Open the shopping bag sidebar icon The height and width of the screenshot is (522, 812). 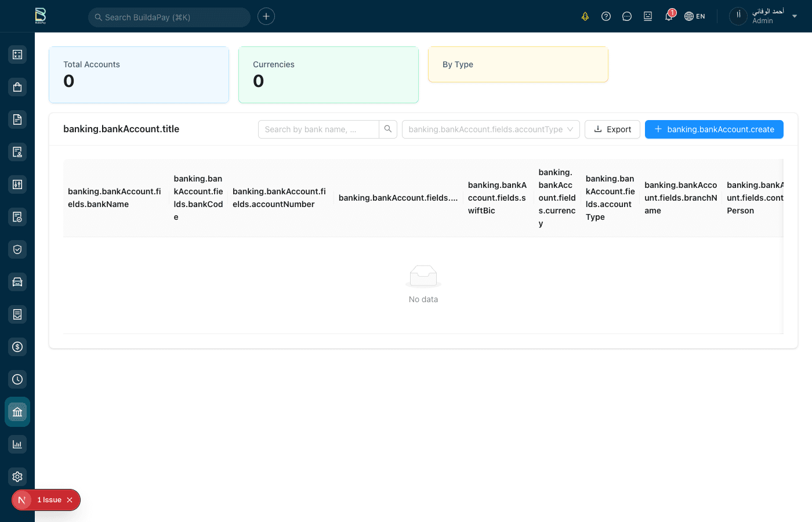tap(17, 87)
